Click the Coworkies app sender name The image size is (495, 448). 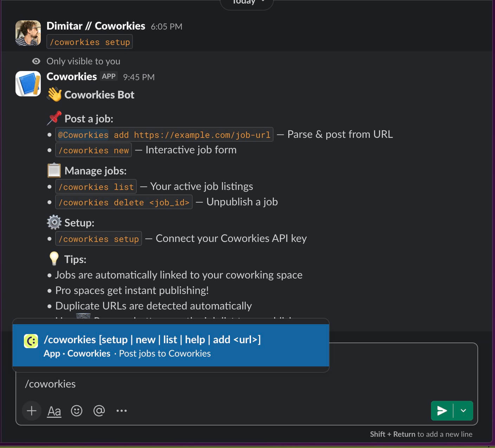click(72, 77)
